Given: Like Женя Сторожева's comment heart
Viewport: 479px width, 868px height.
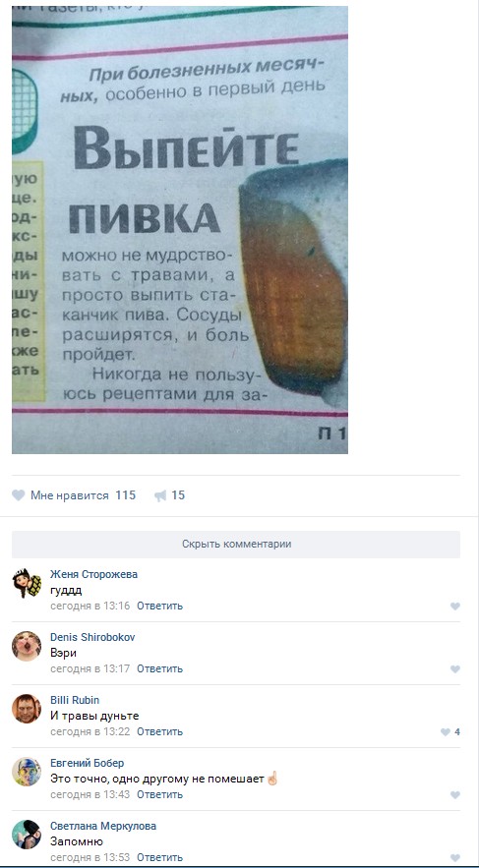Looking at the screenshot, I should pyautogui.click(x=455, y=607).
